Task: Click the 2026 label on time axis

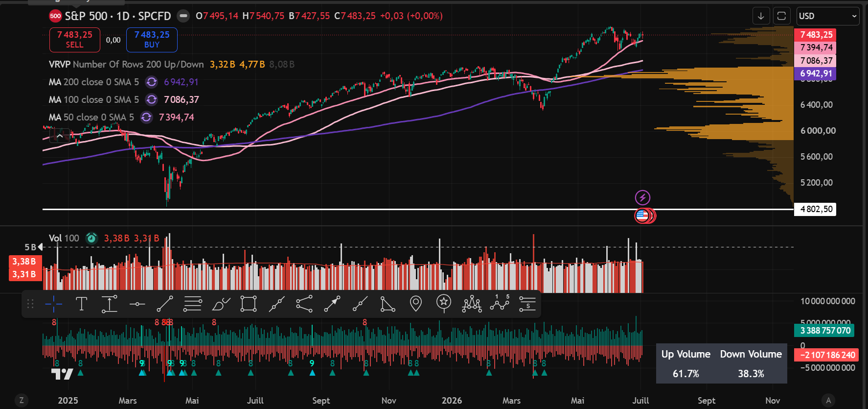Action: (x=452, y=400)
